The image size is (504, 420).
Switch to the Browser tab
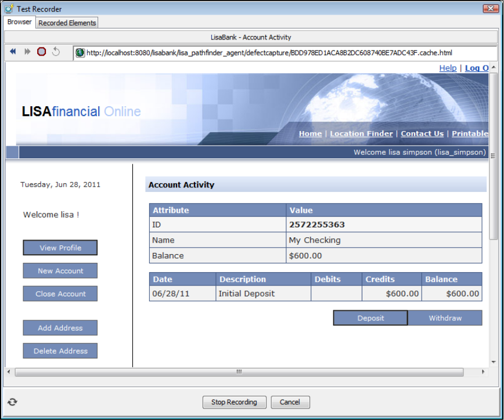click(x=20, y=22)
